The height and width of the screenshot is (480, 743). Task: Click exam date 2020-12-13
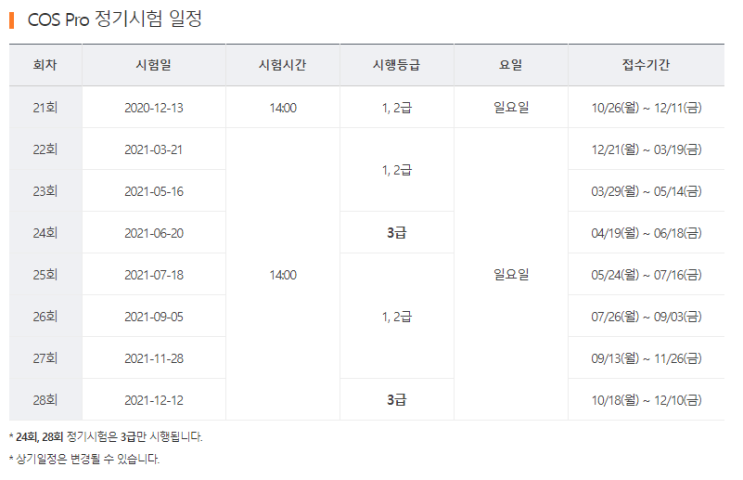coord(154,108)
